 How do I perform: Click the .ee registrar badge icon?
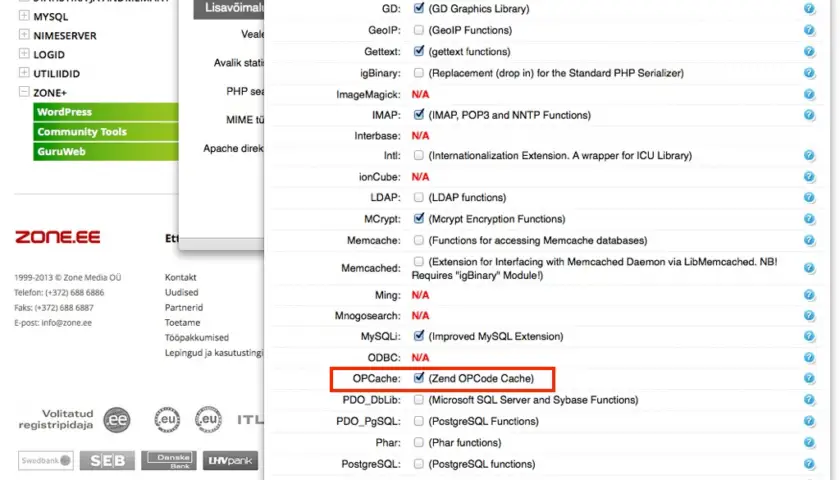117,419
